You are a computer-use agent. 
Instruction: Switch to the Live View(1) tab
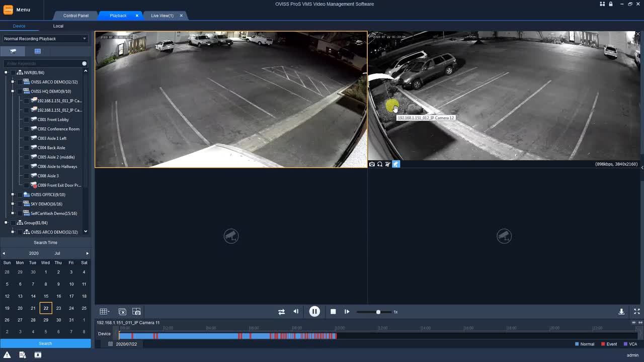pos(162,16)
